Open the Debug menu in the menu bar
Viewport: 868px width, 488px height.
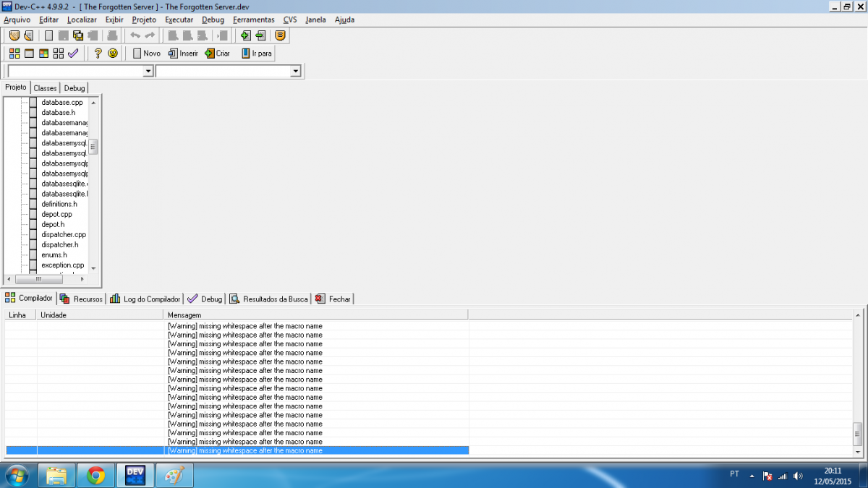213,20
